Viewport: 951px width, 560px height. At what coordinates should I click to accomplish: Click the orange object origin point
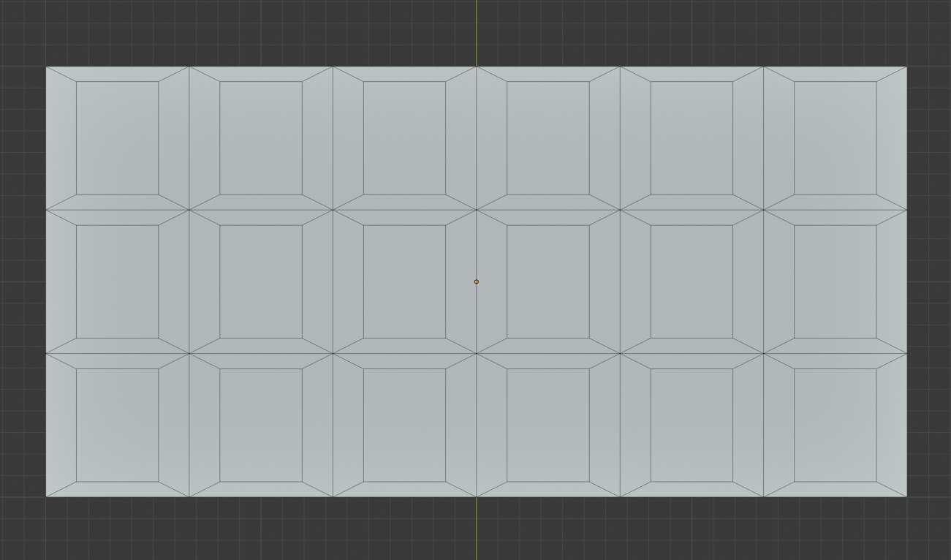point(476,281)
